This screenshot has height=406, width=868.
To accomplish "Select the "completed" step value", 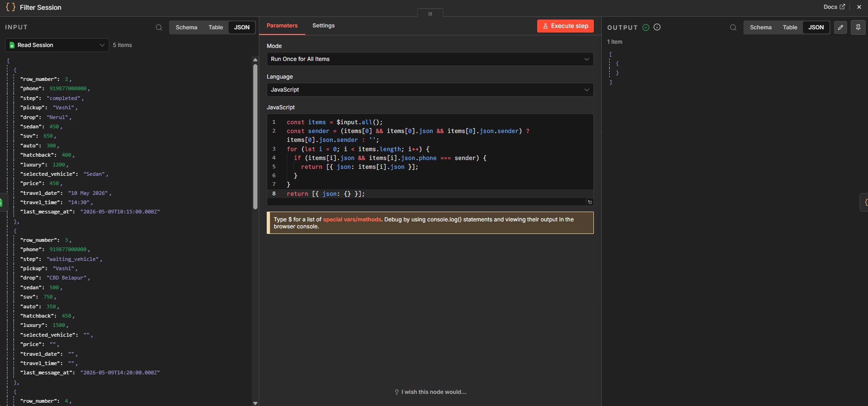I will [64, 98].
